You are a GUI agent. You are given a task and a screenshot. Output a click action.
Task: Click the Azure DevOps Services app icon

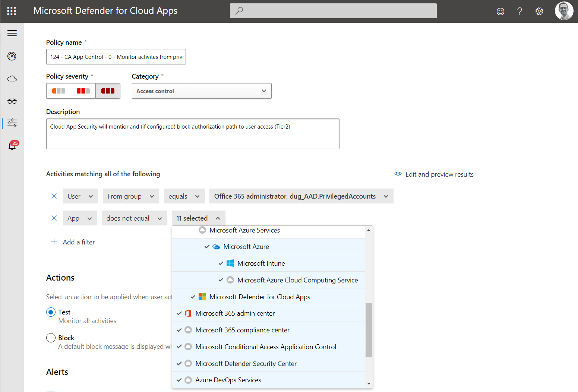pyautogui.click(x=188, y=380)
